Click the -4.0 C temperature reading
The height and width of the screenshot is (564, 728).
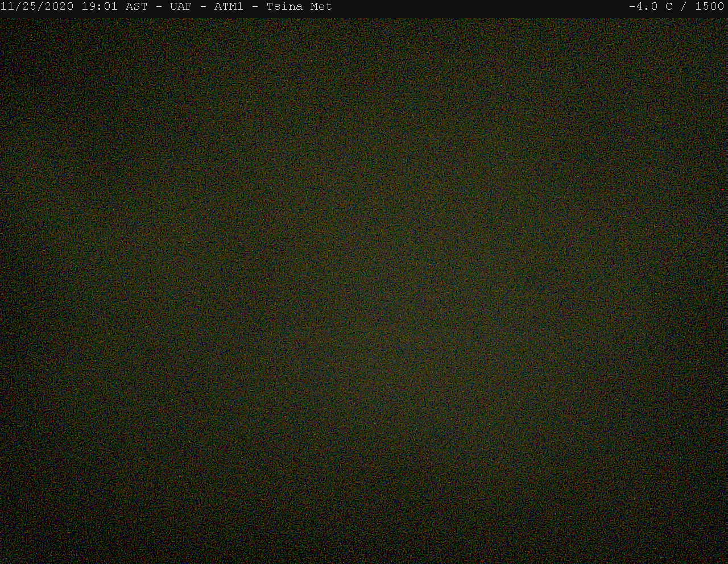click(651, 7)
